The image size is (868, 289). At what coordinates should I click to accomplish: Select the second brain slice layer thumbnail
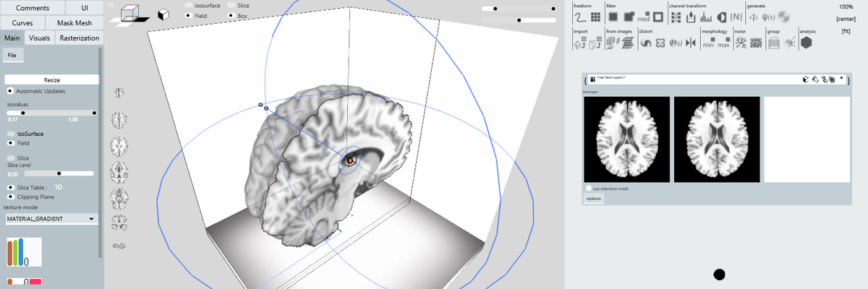click(717, 139)
